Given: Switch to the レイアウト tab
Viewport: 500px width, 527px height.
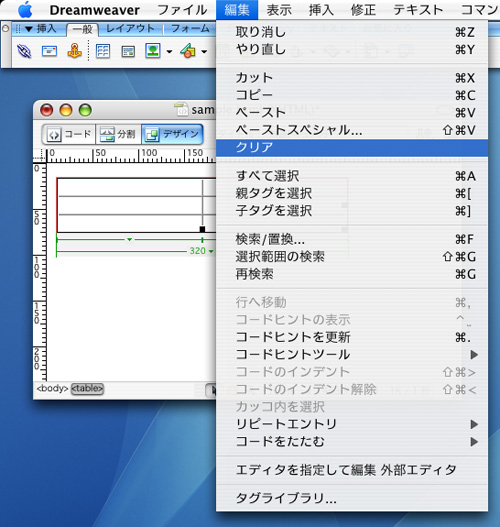Looking at the screenshot, I should pyautogui.click(x=130, y=29).
